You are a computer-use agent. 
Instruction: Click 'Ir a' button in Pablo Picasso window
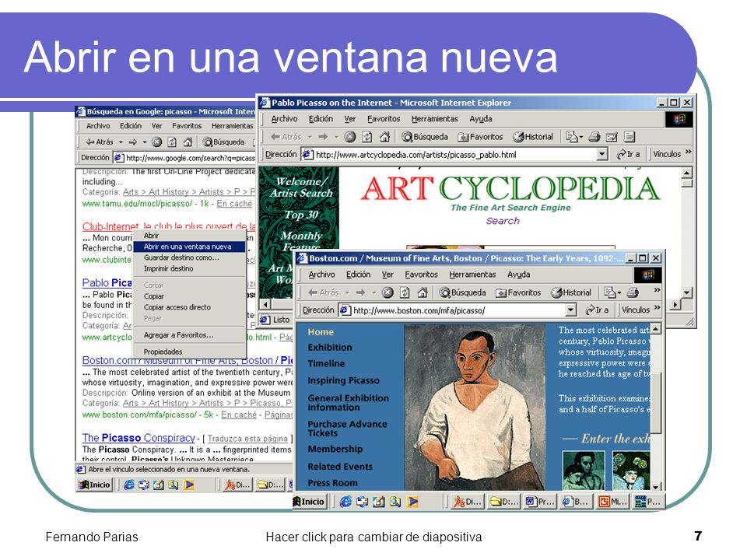click(628, 154)
